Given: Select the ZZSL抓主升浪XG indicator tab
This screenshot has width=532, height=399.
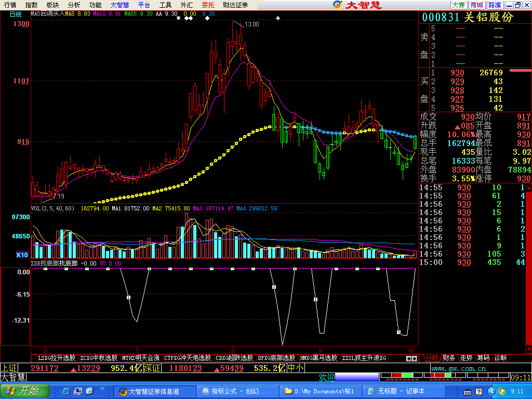Looking at the screenshot, I should click(x=364, y=357).
